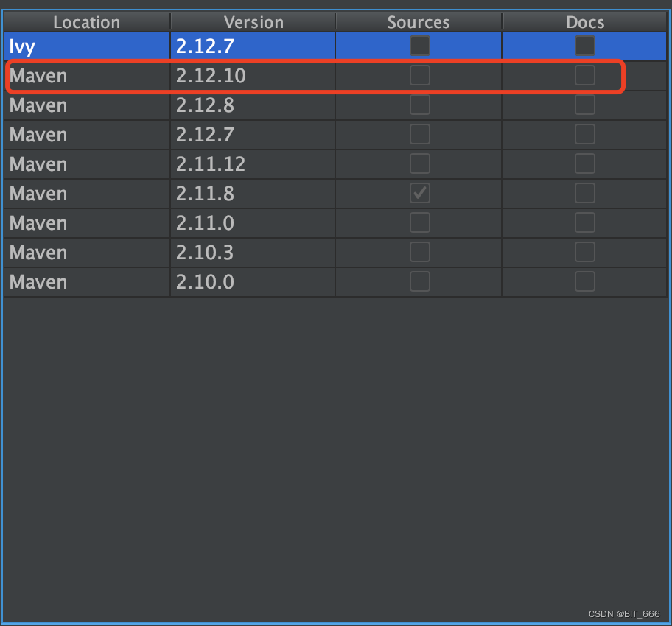Click Maven label in the 2.11.12 row
Image resolution: width=672 pixels, height=626 pixels.
click(38, 164)
